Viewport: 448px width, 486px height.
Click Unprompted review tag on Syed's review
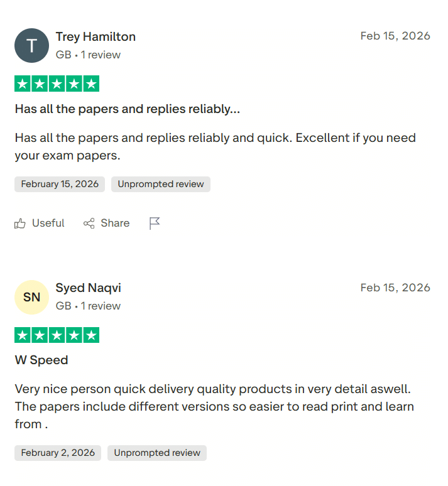tap(157, 453)
